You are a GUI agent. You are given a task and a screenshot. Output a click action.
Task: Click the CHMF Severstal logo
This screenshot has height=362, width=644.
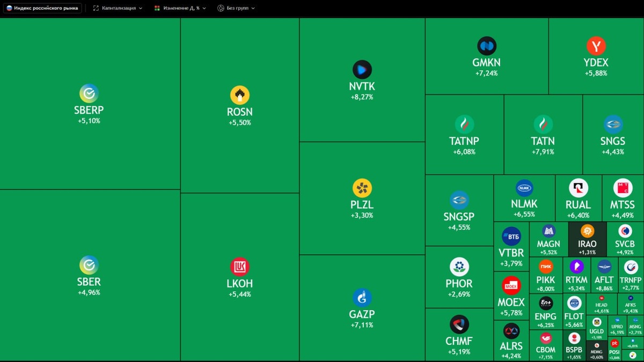459,324
